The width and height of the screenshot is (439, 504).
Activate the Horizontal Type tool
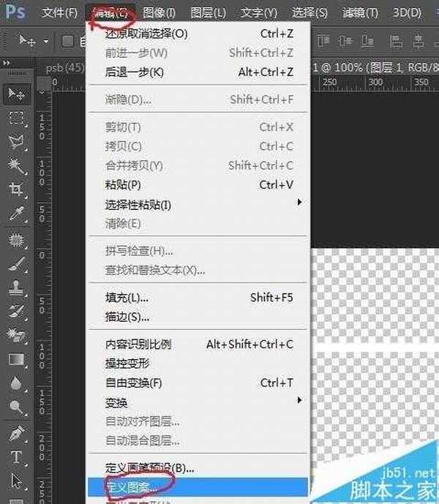(16, 458)
